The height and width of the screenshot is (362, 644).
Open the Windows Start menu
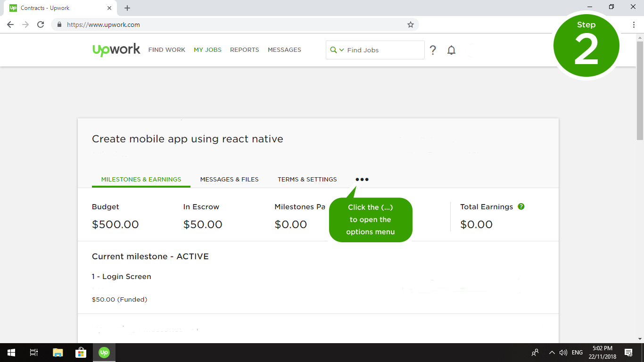(11, 352)
